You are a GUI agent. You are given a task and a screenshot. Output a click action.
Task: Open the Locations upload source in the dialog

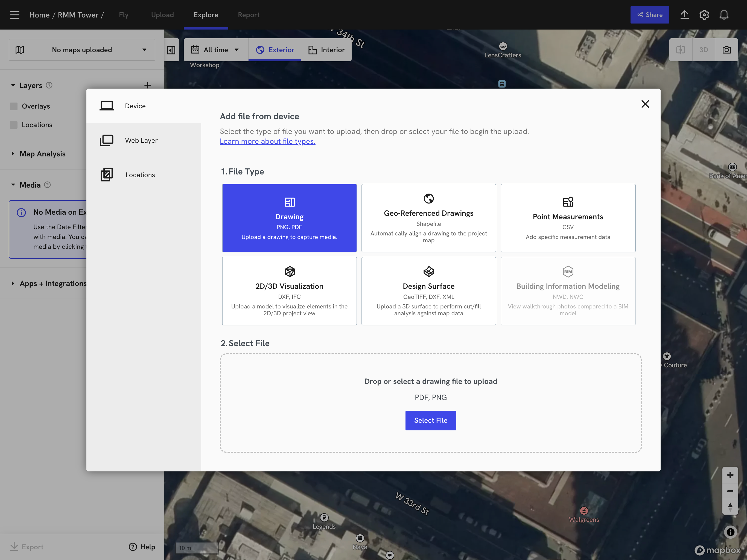click(x=140, y=175)
